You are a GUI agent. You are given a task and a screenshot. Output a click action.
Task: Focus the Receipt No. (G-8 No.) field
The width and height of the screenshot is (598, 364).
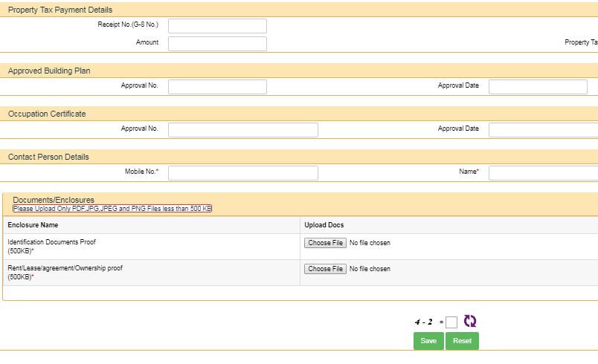point(217,26)
